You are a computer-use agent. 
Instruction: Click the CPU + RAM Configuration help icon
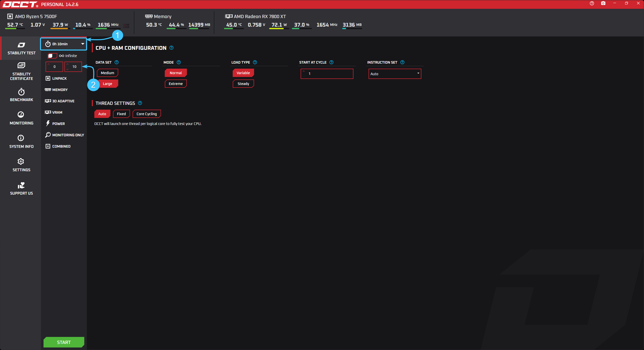pos(171,48)
